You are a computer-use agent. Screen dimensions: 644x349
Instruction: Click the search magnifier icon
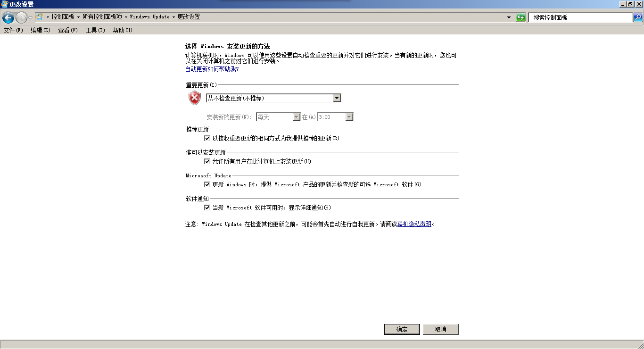pyautogui.click(x=637, y=17)
